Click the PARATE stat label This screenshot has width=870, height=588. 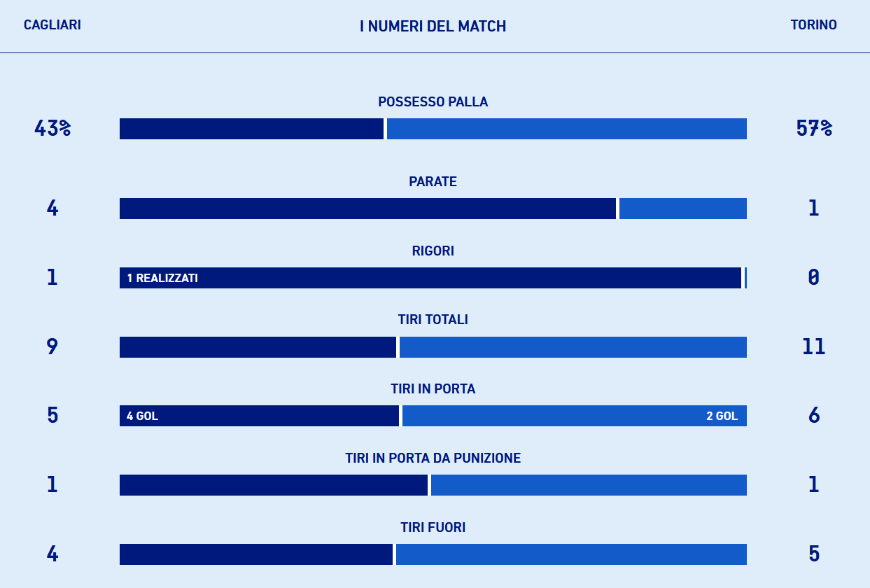click(x=433, y=182)
